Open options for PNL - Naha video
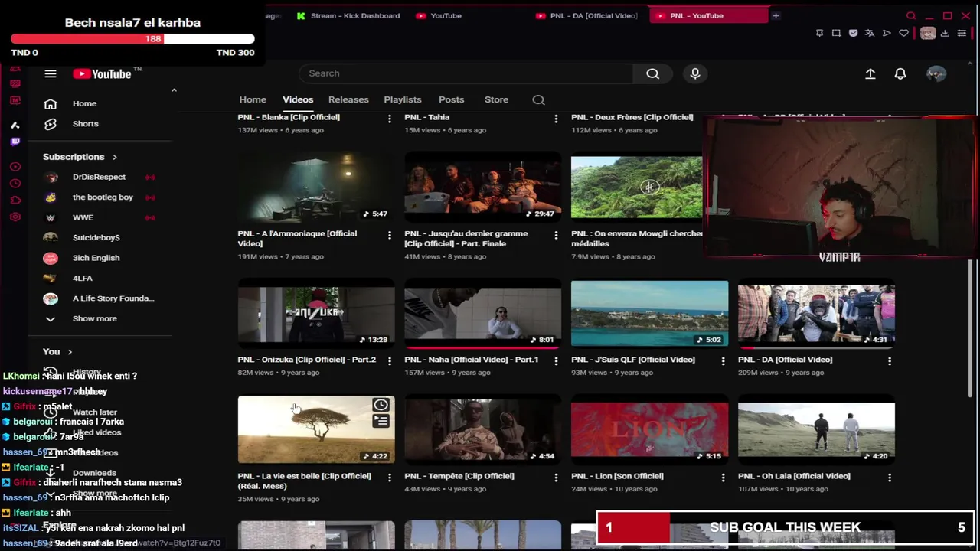980x551 pixels. (556, 360)
